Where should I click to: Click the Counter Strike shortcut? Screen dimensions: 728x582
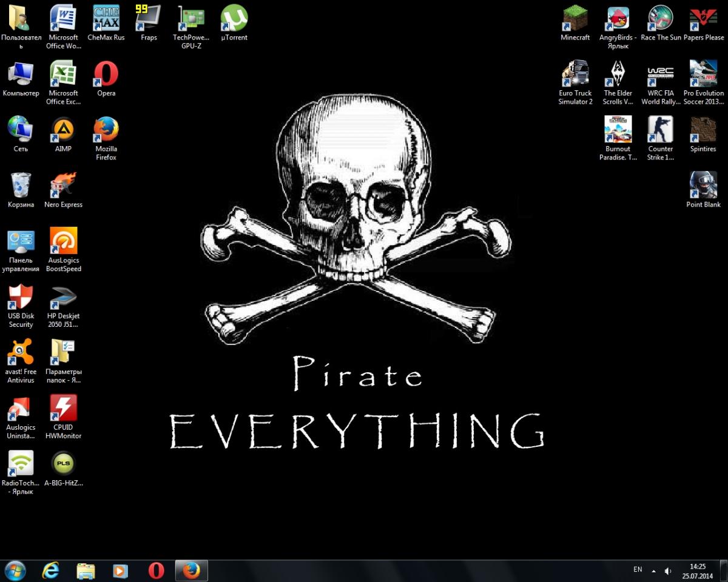(661, 130)
